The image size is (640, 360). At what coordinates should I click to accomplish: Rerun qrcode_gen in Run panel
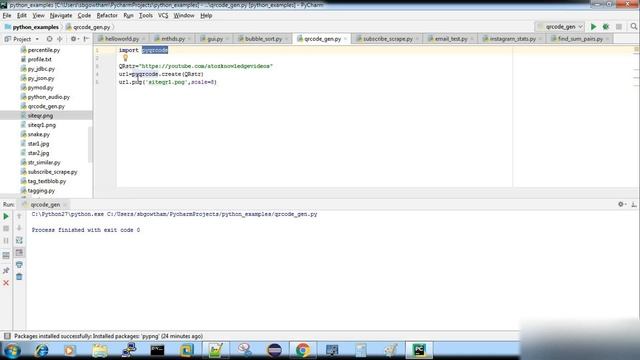(x=6, y=216)
